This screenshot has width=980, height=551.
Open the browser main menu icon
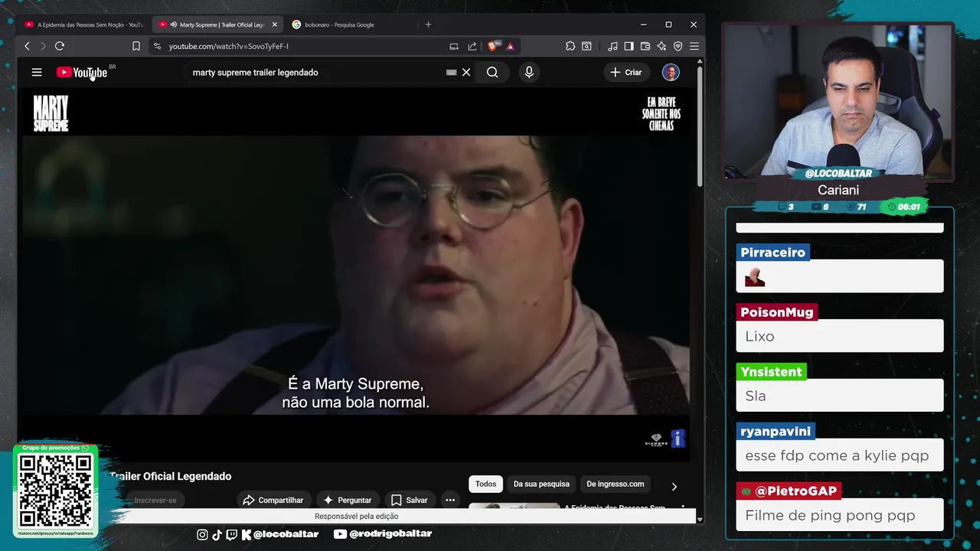694,46
